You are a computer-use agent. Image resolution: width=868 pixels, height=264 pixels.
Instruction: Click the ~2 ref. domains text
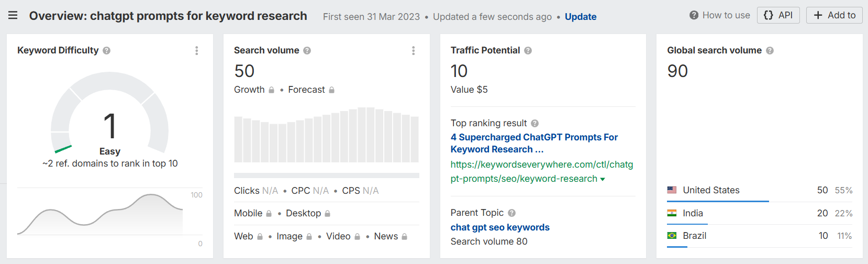110,163
